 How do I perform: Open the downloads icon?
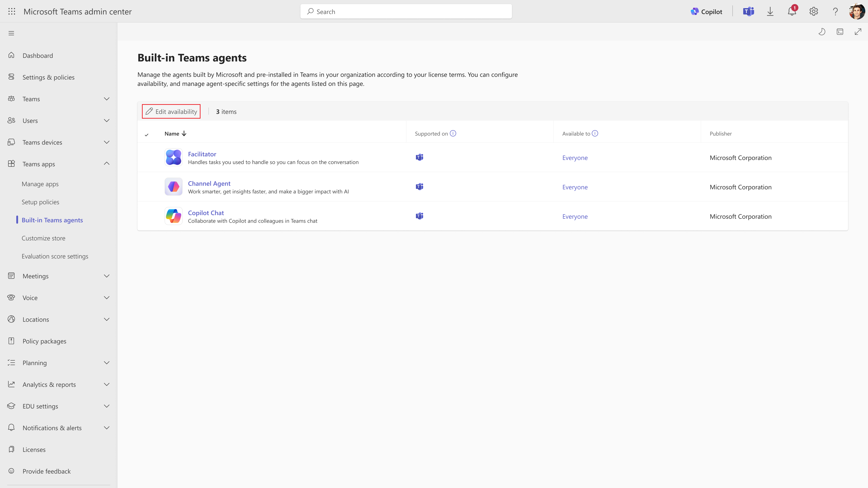(x=770, y=12)
